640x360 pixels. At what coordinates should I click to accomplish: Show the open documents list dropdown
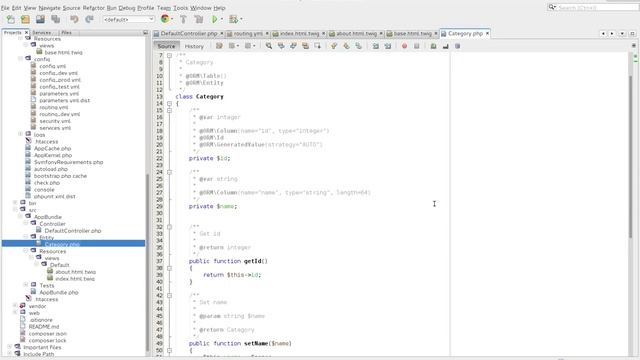click(x=622, y=33)
